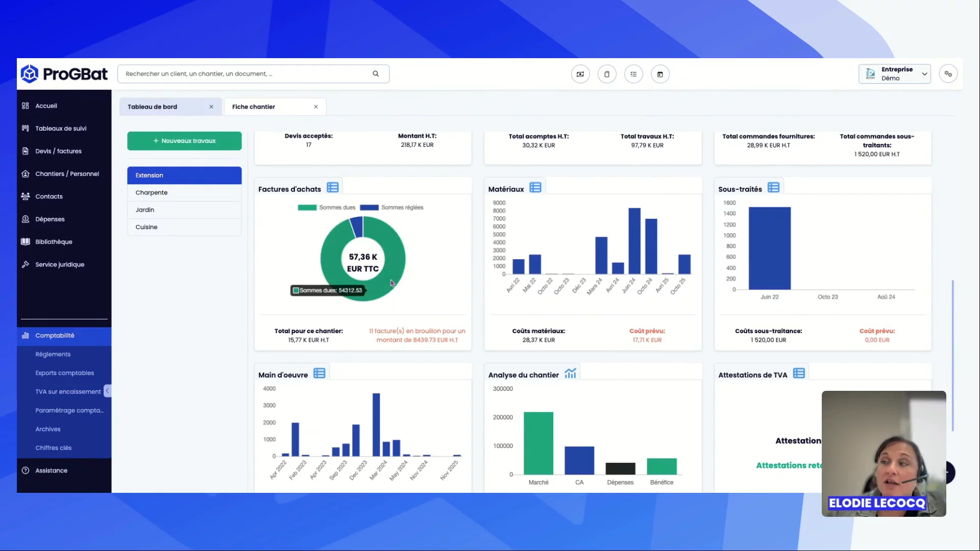This screenshot has height=551, width=980.
Task: Click the Nouveaux travaux button
Action: (184, 141)
